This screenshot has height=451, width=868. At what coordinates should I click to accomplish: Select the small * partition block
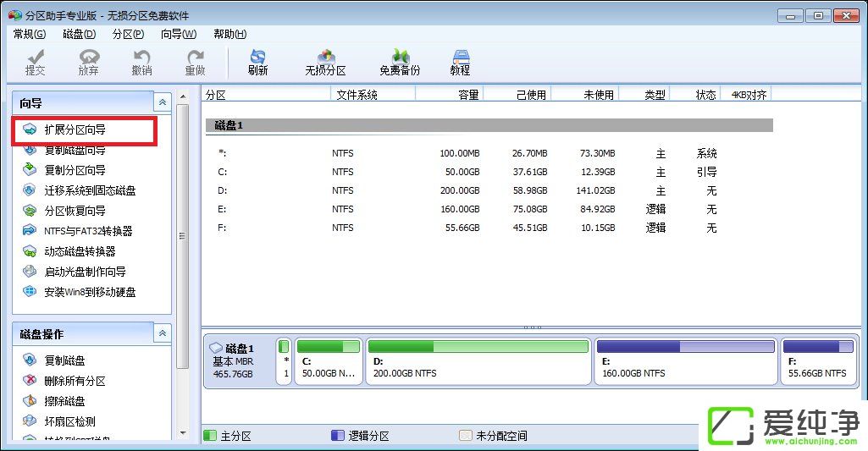point(284,360)
